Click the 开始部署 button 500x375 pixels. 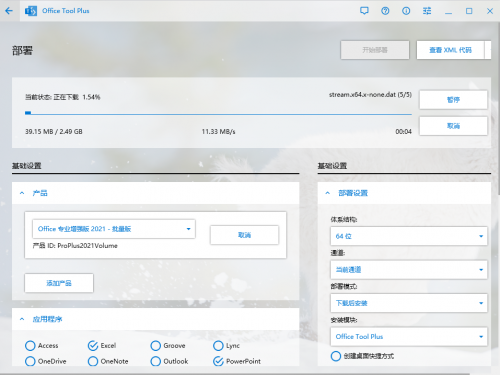pos(375,50)
